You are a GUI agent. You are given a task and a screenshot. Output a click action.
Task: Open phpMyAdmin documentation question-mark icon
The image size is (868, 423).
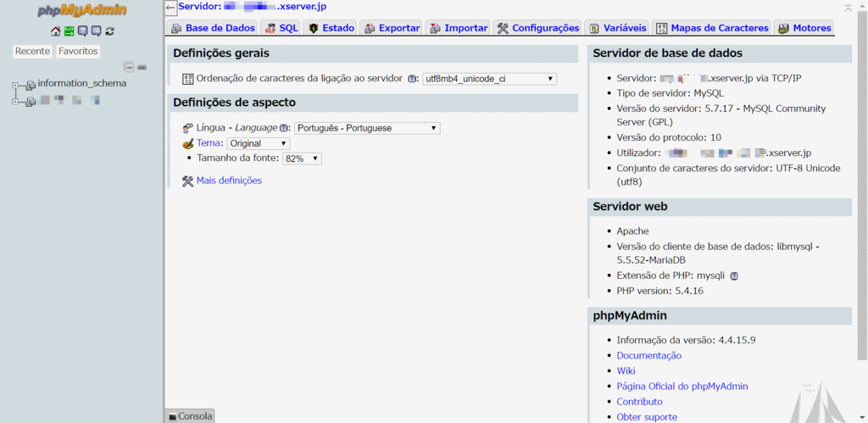[82, 31]
